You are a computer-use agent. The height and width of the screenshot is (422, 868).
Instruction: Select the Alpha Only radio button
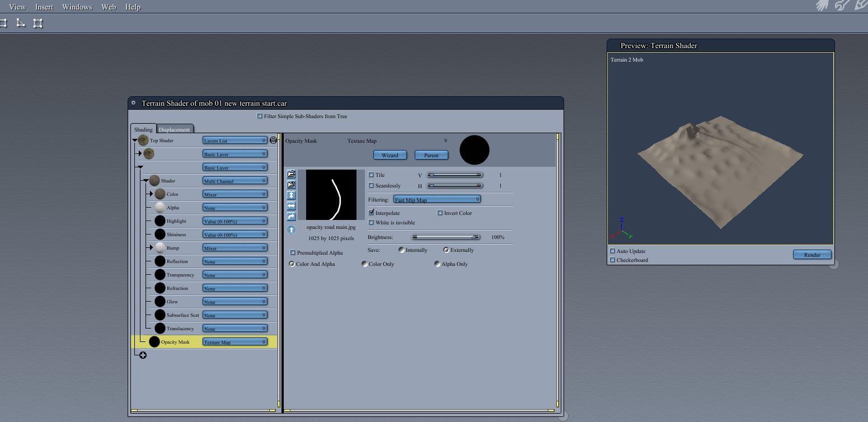click(x=437, y=264)
